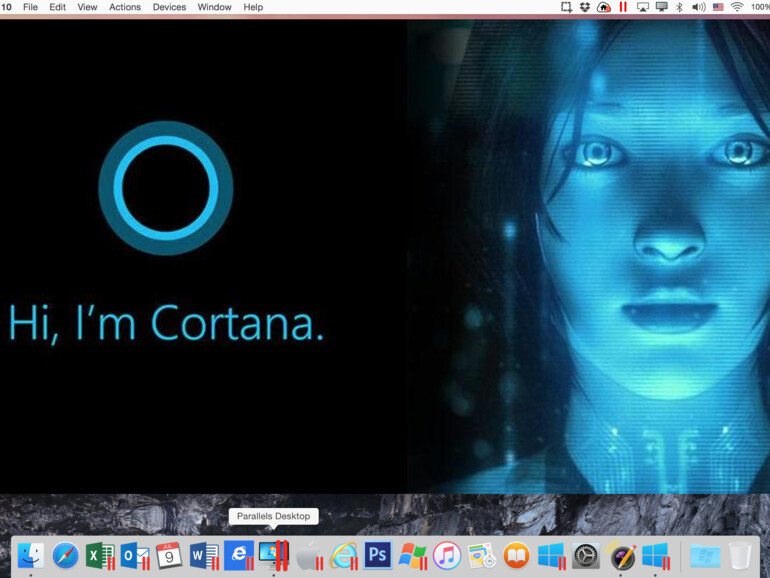
Task: Open the View menu
Action: tap(87, 7)
